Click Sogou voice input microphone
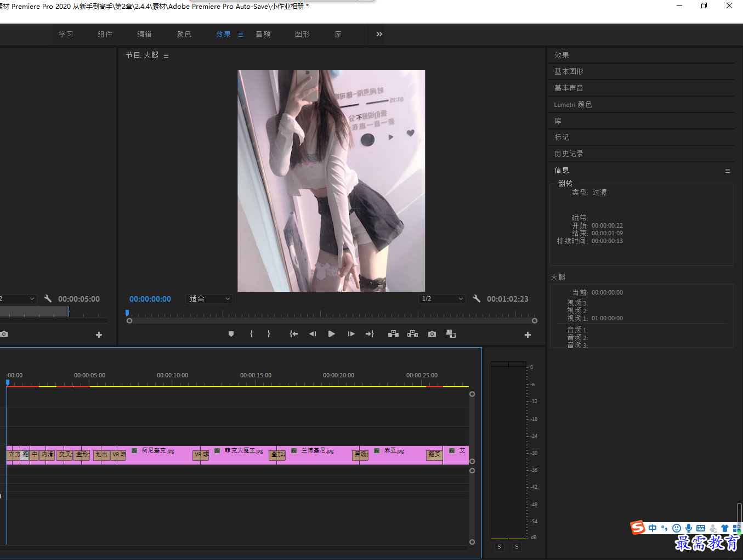The width and height of the screenshot is (743, 560). [x=689, y=528]
